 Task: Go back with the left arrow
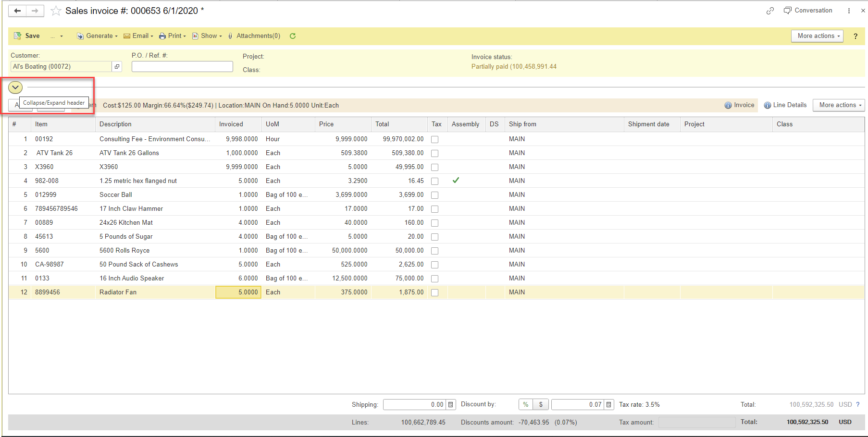(17, 11)
